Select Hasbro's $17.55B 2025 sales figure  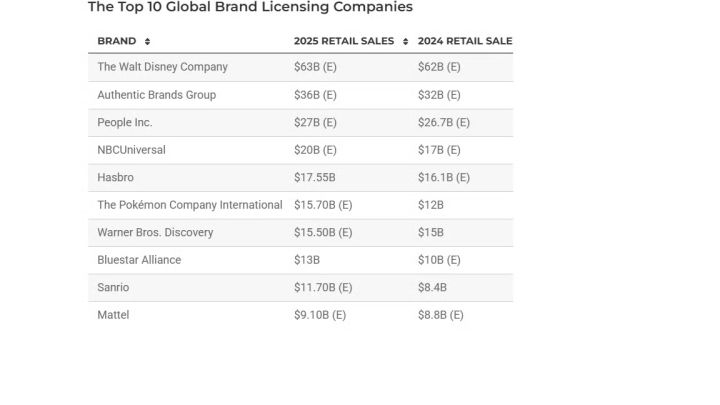315,178
